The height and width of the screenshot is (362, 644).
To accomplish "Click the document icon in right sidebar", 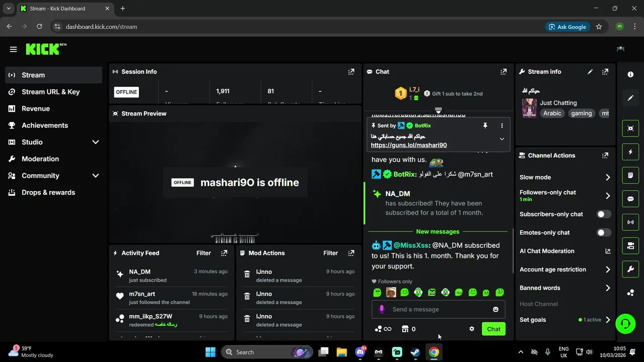I will tap(630, 175).
